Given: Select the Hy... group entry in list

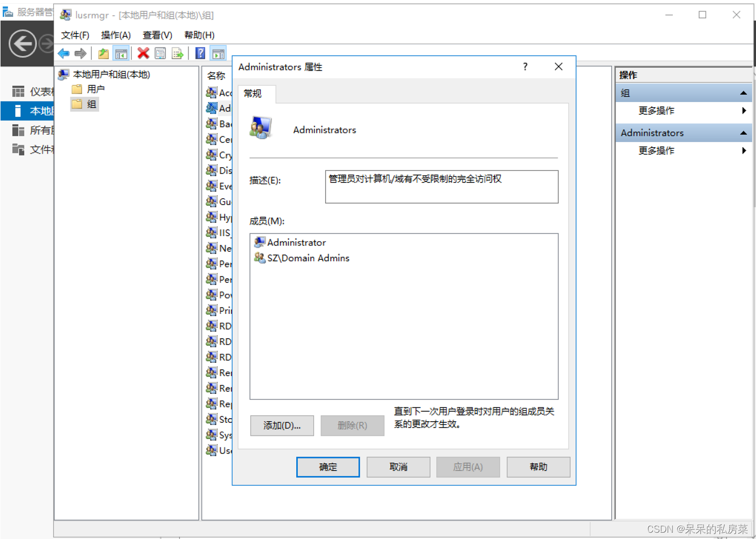Looking at the screenshot, I should coord(219,217).
